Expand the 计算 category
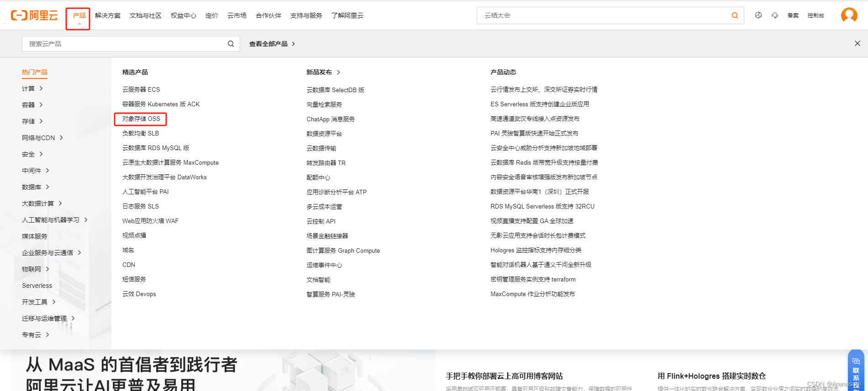Screen dimensions: 868x391 click(32, 89)
